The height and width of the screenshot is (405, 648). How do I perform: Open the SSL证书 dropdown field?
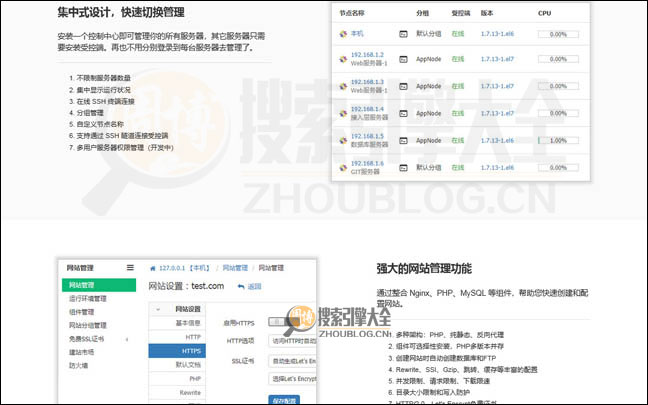pyautogui.click(x=292, y=361)
